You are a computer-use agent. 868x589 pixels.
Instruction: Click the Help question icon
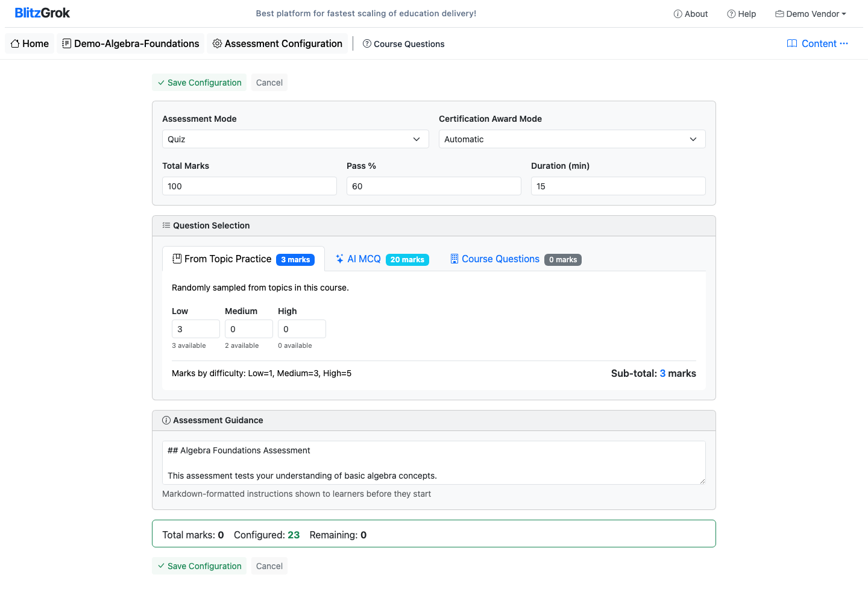tap(731, 14)
